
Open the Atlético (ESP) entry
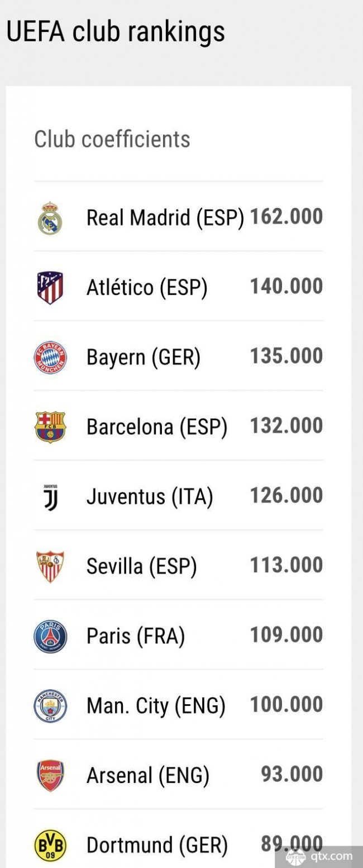147,287
